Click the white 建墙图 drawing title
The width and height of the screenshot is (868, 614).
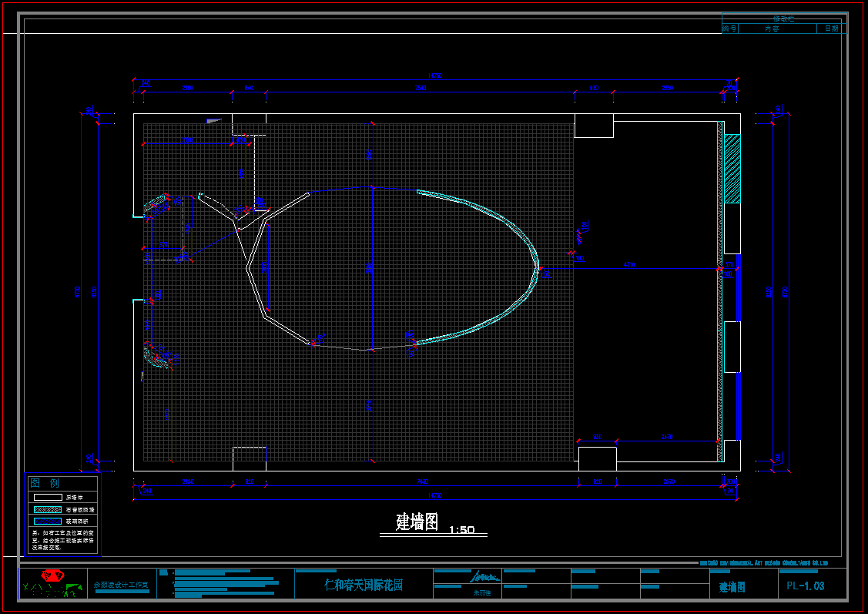pos(417,522)
